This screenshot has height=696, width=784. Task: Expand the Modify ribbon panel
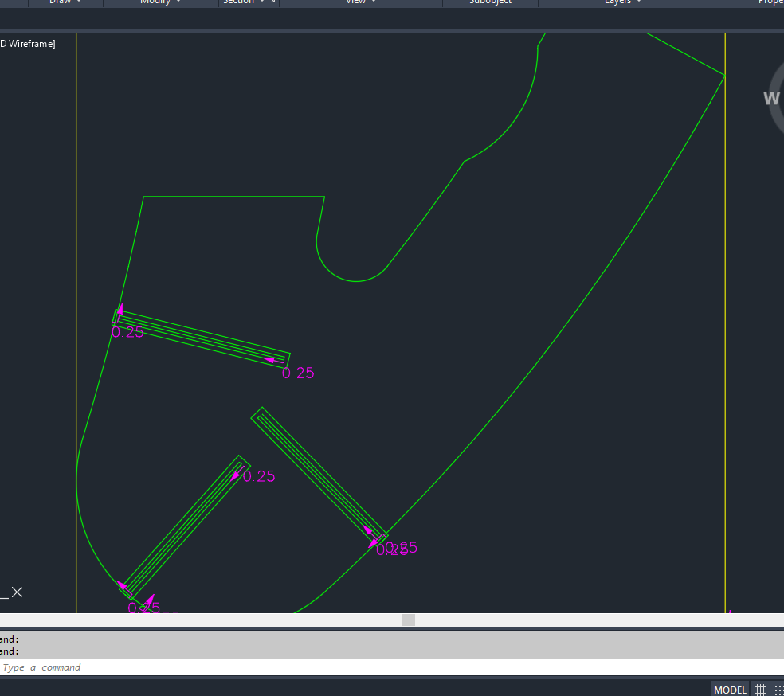[160, 2]
